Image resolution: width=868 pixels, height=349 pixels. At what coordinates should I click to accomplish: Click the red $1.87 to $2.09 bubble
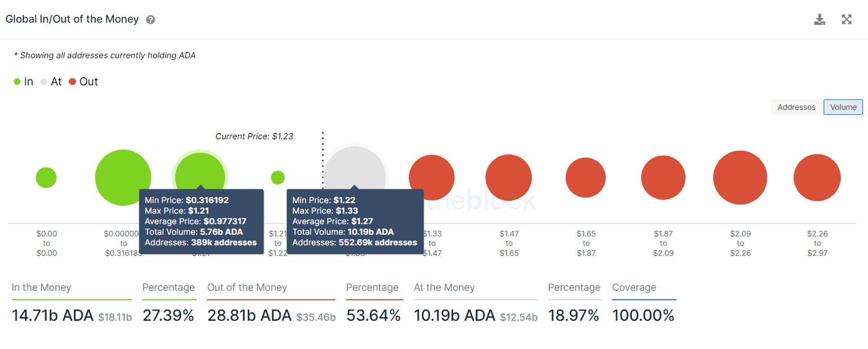[x=663, y=178]
